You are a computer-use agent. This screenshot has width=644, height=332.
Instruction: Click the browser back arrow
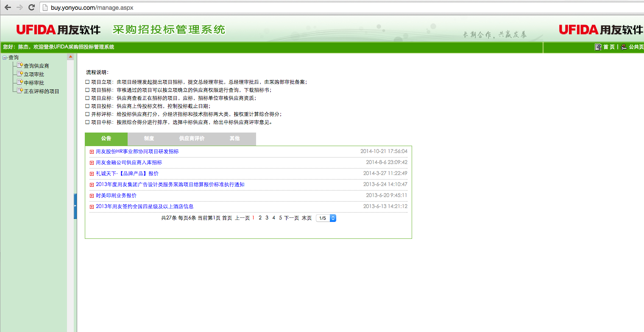point(8,7)
